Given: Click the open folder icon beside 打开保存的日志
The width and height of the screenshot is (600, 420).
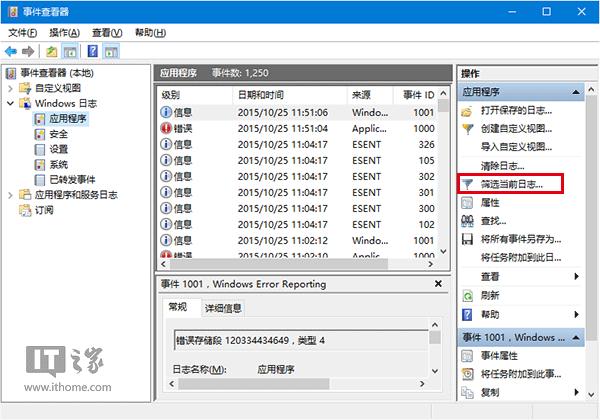Looking at the screenshot, I should [467, 111].
